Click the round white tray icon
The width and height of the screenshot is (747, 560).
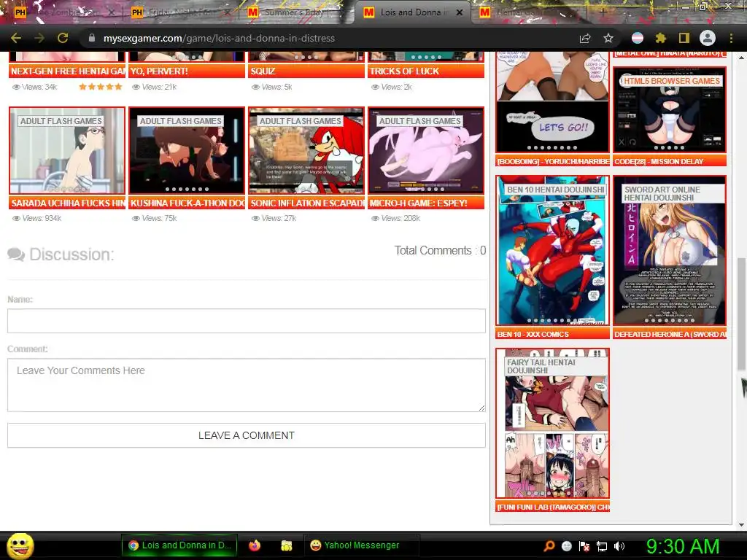[566, 545]
